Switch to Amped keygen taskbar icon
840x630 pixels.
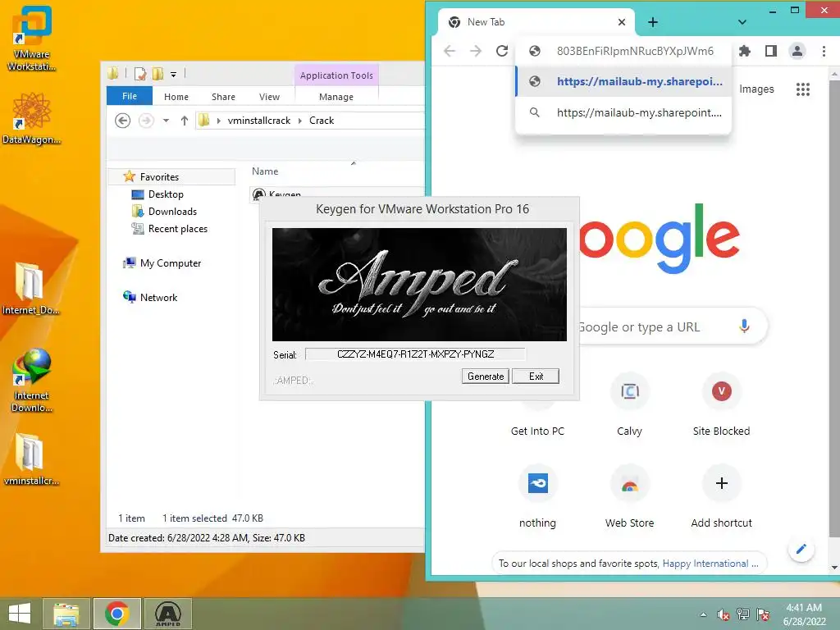(167, 614)
